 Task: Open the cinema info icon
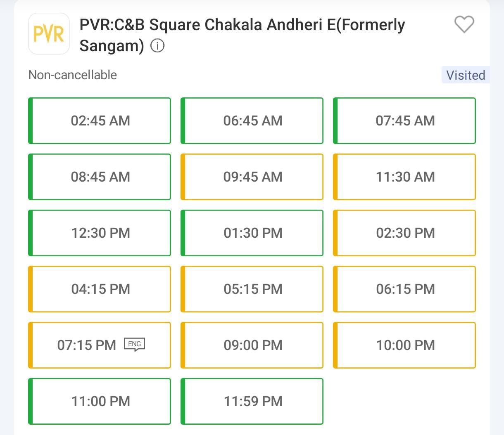tap(157, 45)
